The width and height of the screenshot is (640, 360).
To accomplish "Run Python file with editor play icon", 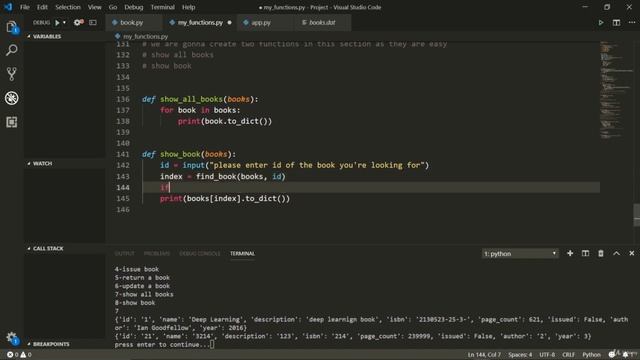I will pyautogui.click(x=601, y=22).
